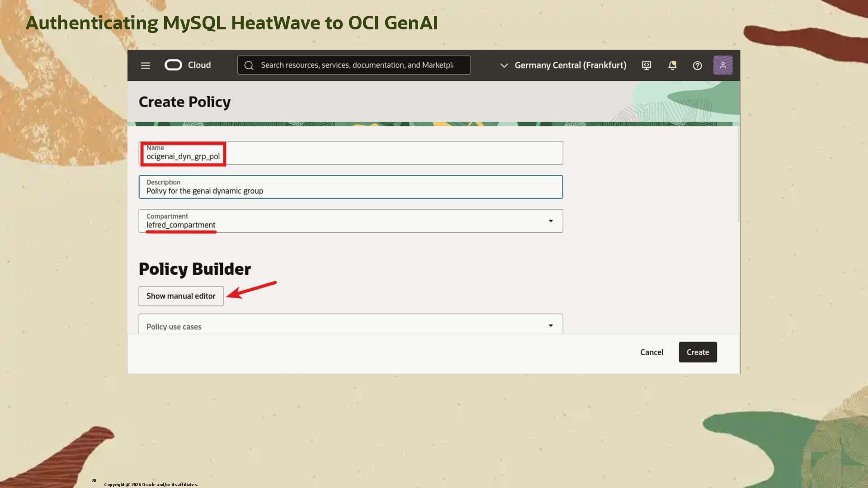Open the Cloud Shell developer tools icon
This screenshot has width=868, height=488.
coord(646,66)
